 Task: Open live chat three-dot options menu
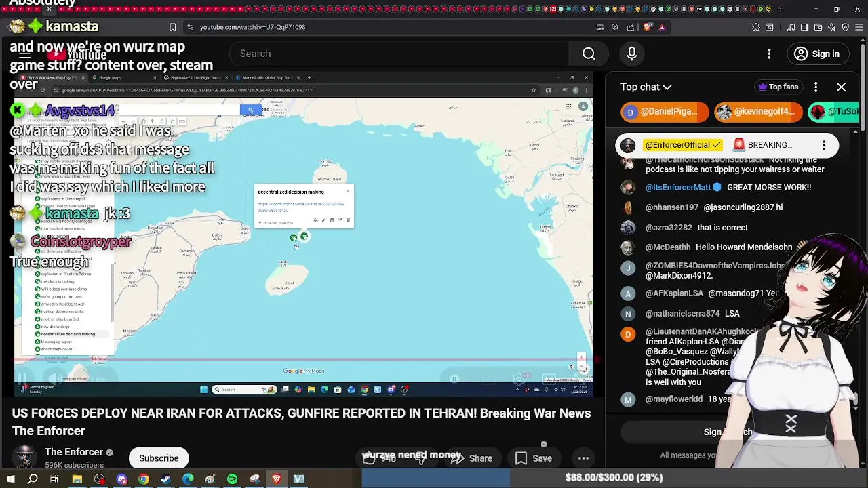tap(816, 87)
